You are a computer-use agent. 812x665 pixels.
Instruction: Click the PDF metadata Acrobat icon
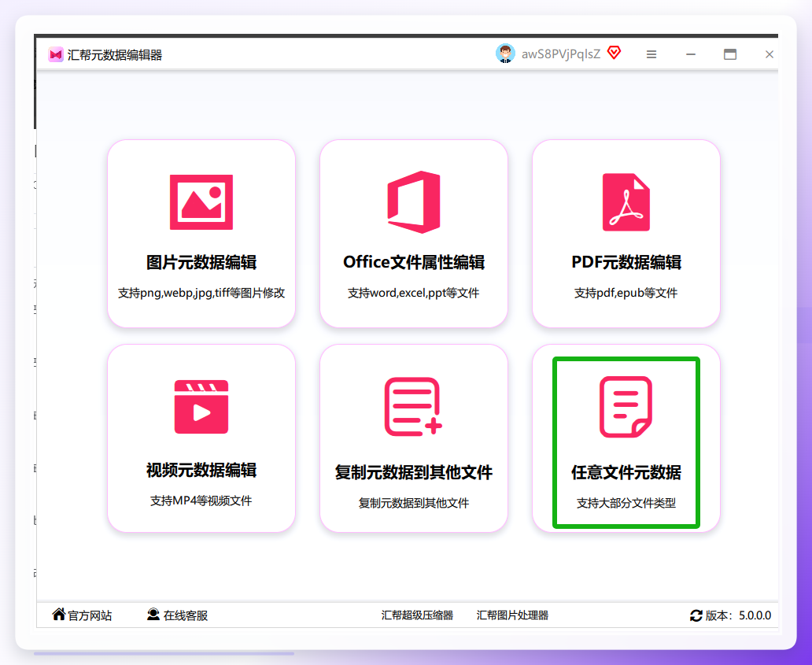(626, 202)
